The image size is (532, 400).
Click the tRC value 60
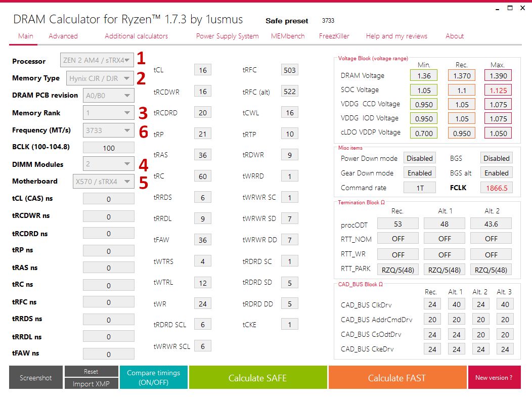point(203,176)
